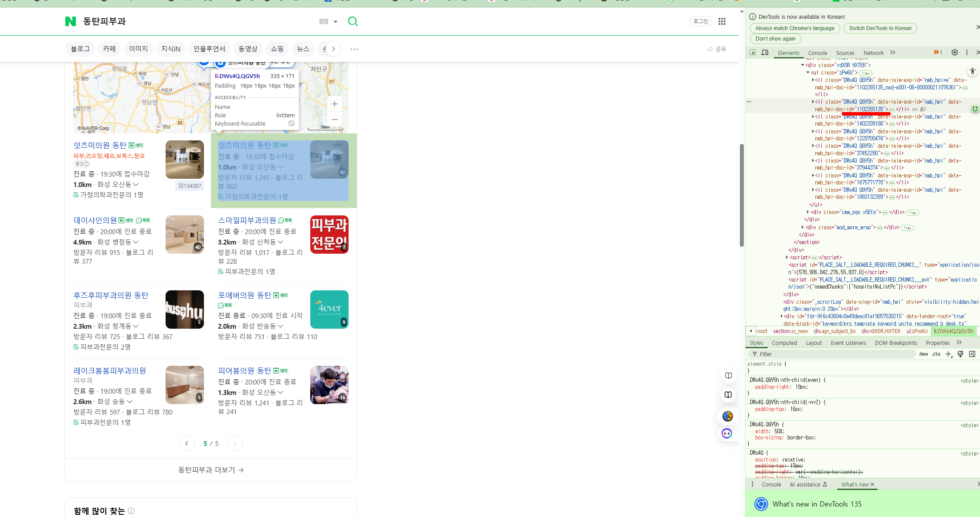The image size is (980, 517).
Task: Open the Naver apps grid icon
Action: click(722, 21)
